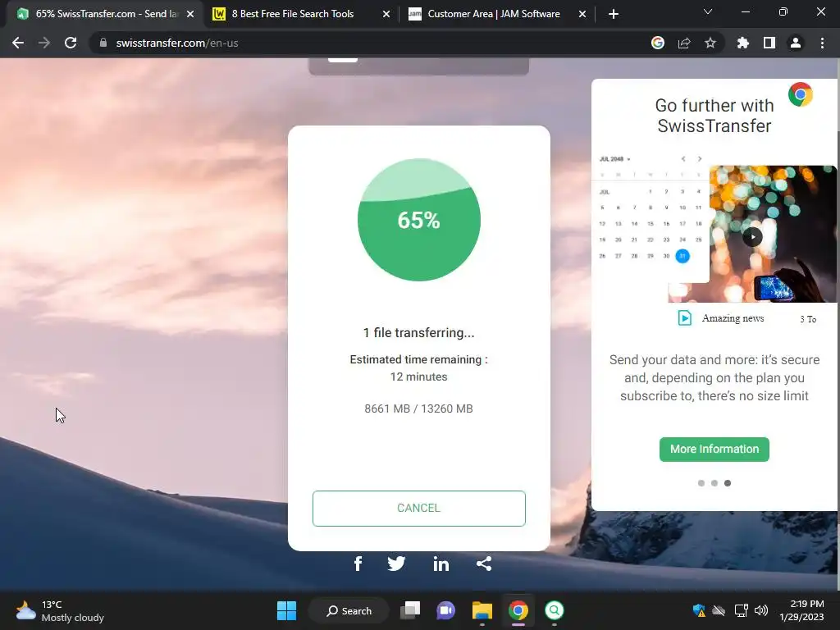The width and height of the screenshot is (840, 630).
Task: Select the second carousel dot
Action: pyautogui.click(x=714, y=483)
